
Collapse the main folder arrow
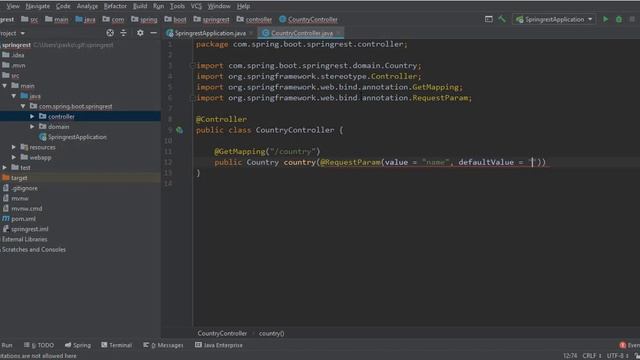click(5, 86)
